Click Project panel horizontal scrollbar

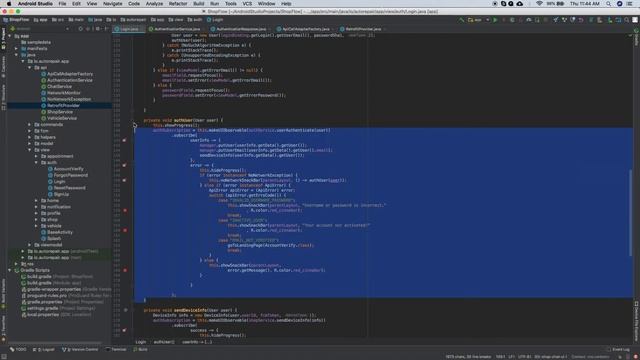pyautogui.click(x=55, y=343)
